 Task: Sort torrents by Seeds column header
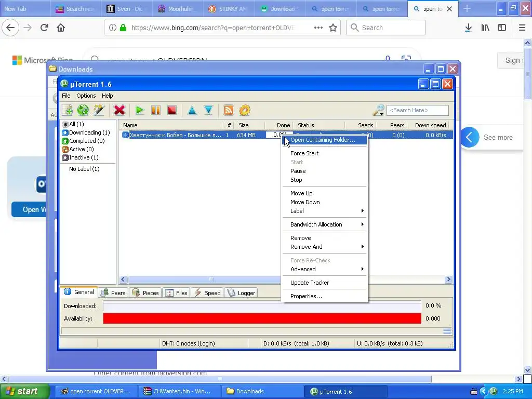pyautogui.click(x=361, y=125)
